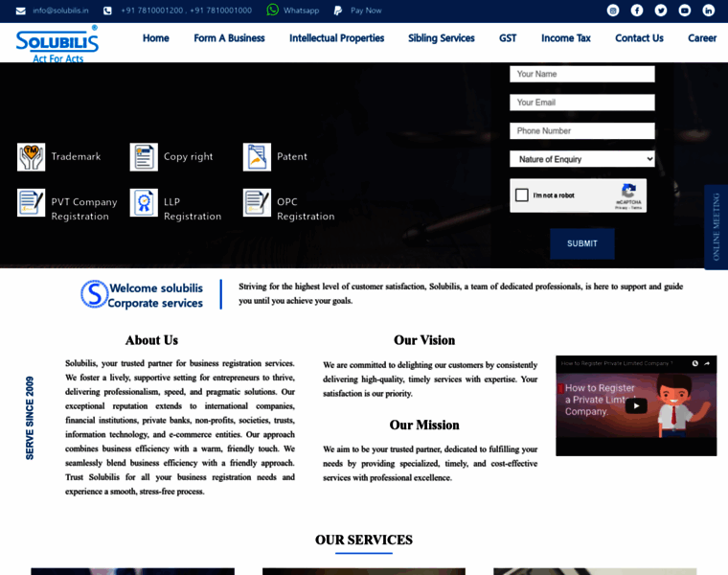
Task: Click LLP Registration text link
Action: pyautogui.click(x=193, y=209)
